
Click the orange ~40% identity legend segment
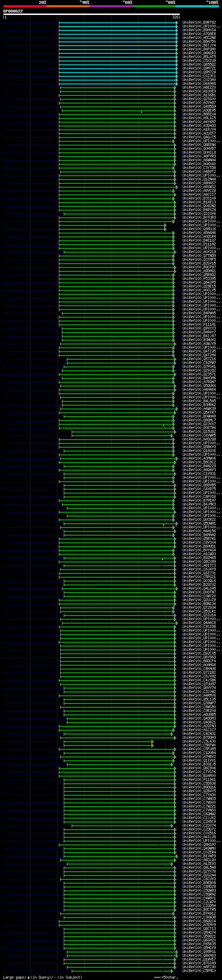pyautogui.click(x=68, y=6)
